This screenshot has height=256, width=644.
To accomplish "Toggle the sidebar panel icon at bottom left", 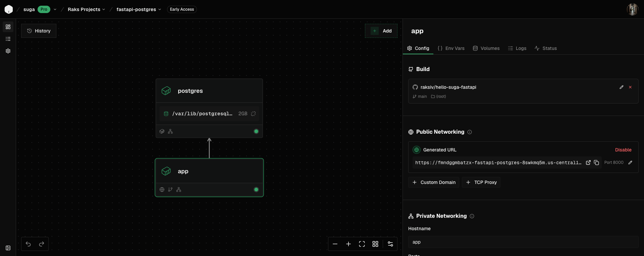I will pos(8,248).
